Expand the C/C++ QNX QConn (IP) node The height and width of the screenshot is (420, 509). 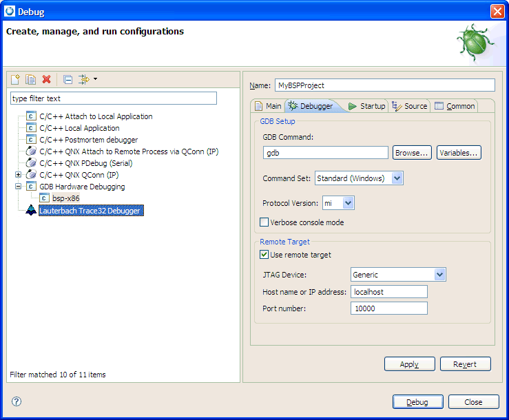(x=19, y=175)
